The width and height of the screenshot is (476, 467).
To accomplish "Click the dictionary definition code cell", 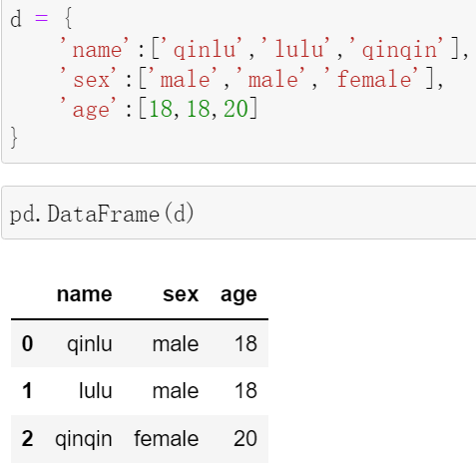I will pos(238,80).
